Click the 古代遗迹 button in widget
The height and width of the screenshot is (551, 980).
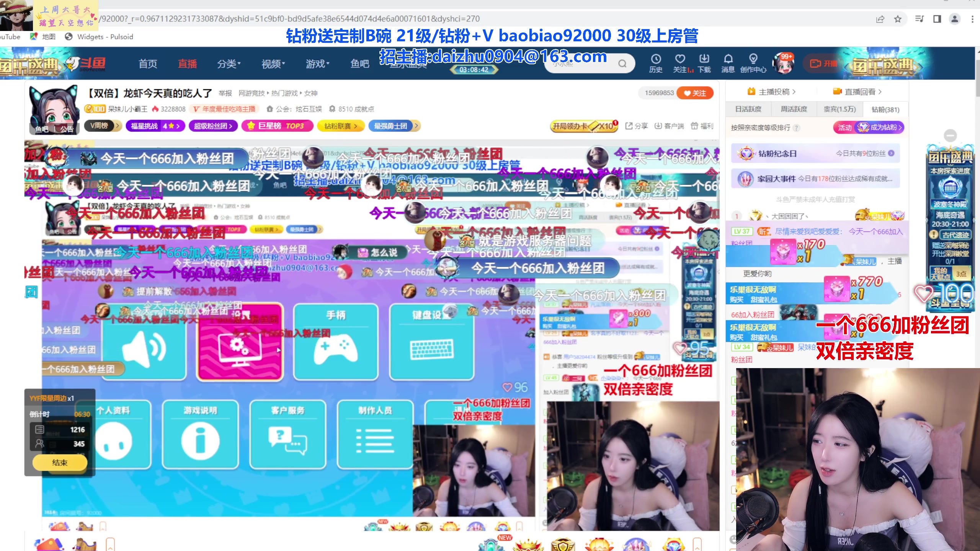point(955,235)
